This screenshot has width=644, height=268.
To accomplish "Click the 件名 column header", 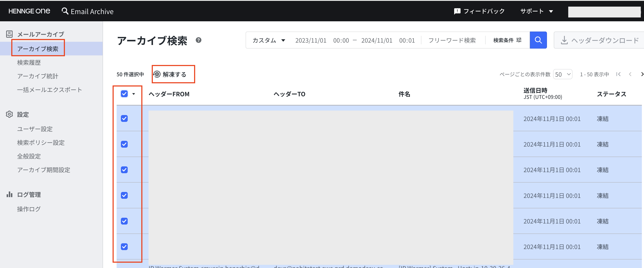I will 404,94.
